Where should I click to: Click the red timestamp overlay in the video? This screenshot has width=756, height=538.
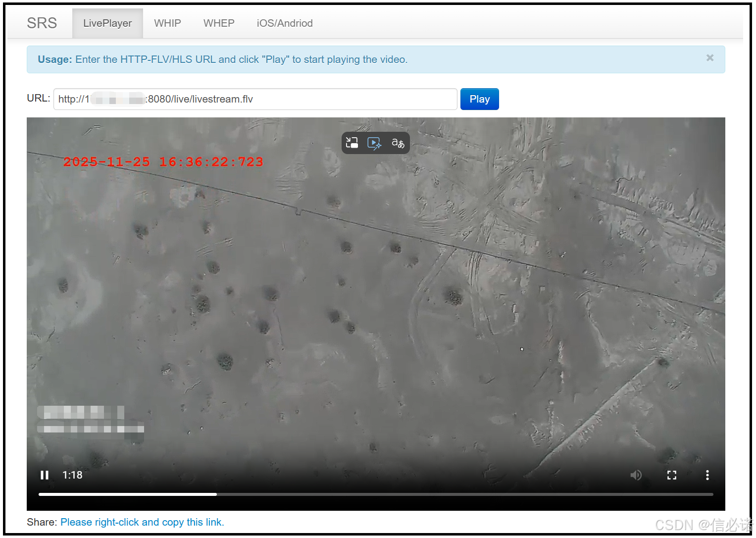(x=163, y=162)
